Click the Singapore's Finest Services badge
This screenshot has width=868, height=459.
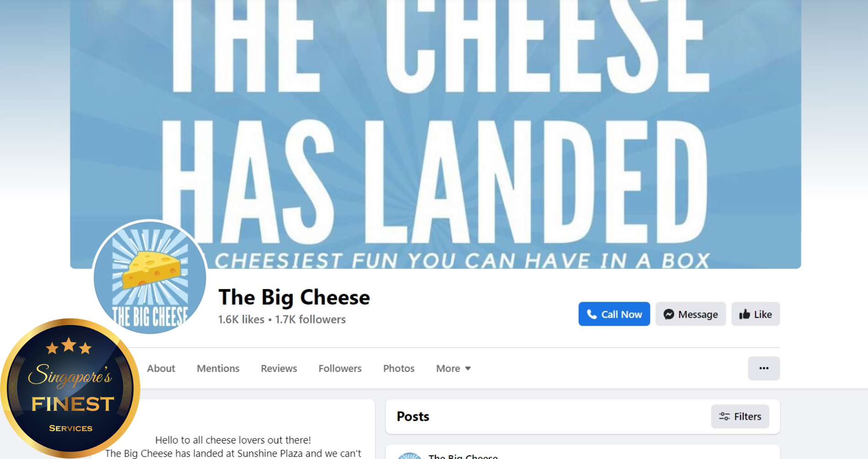(x=70, y=388)
